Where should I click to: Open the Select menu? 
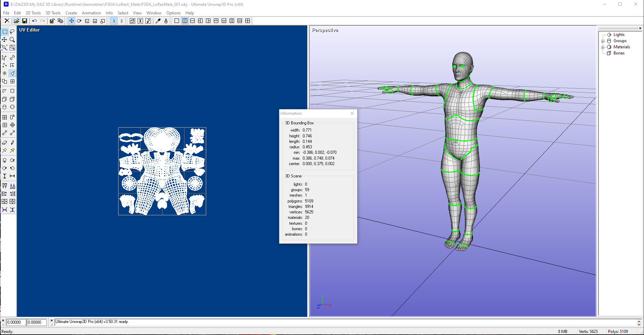pyautogui.click(x=123, y=13)
